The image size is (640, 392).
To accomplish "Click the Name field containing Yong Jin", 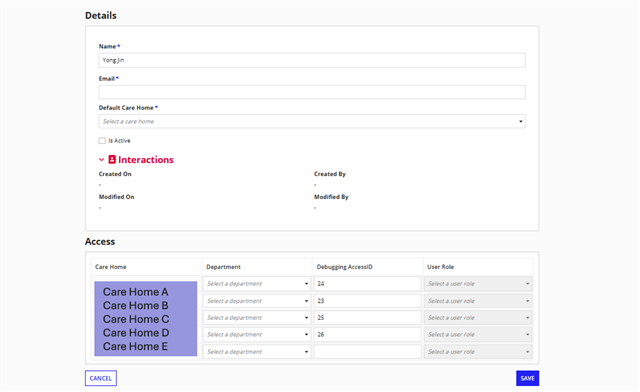I will (x=312, y=60).
